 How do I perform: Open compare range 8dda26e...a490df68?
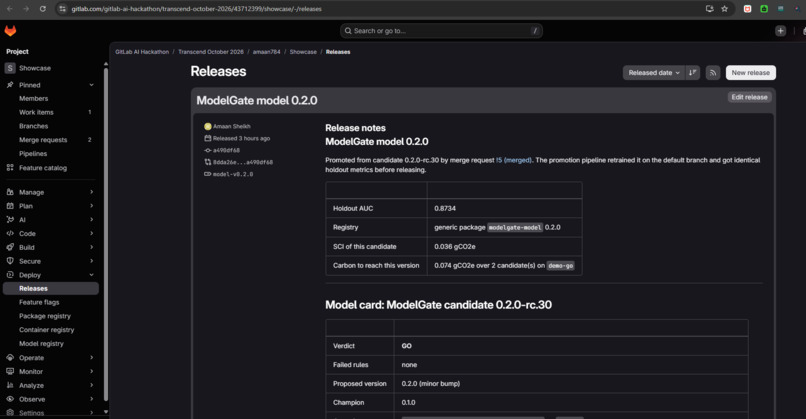click(243, 162)
